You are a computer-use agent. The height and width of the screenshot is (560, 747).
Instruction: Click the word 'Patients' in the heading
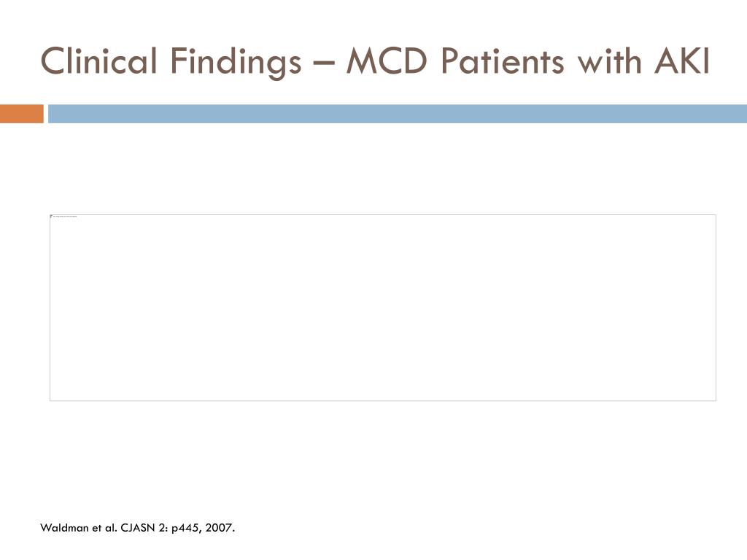pos(502,61)
